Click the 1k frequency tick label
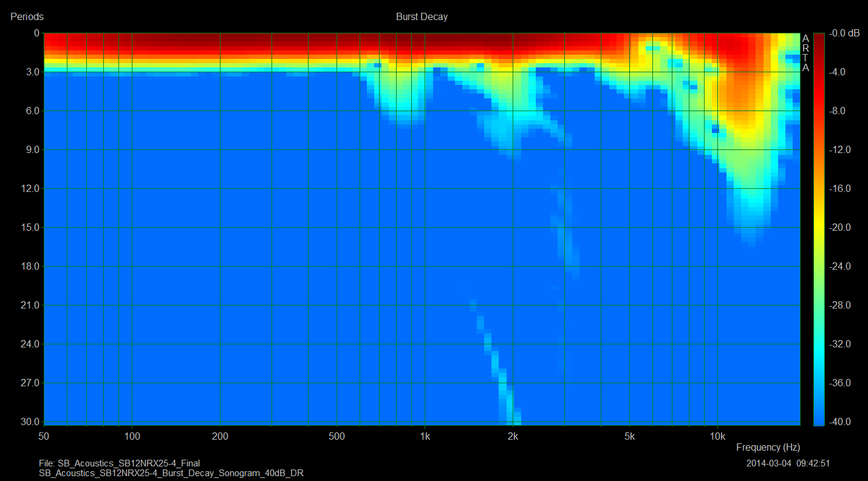Image resolution: width=868 pixels, height=481 pixels. (x=425, y=436)
